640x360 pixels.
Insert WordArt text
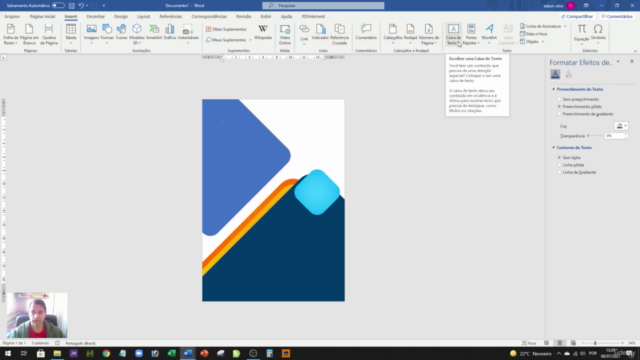(x=489, y=34)
